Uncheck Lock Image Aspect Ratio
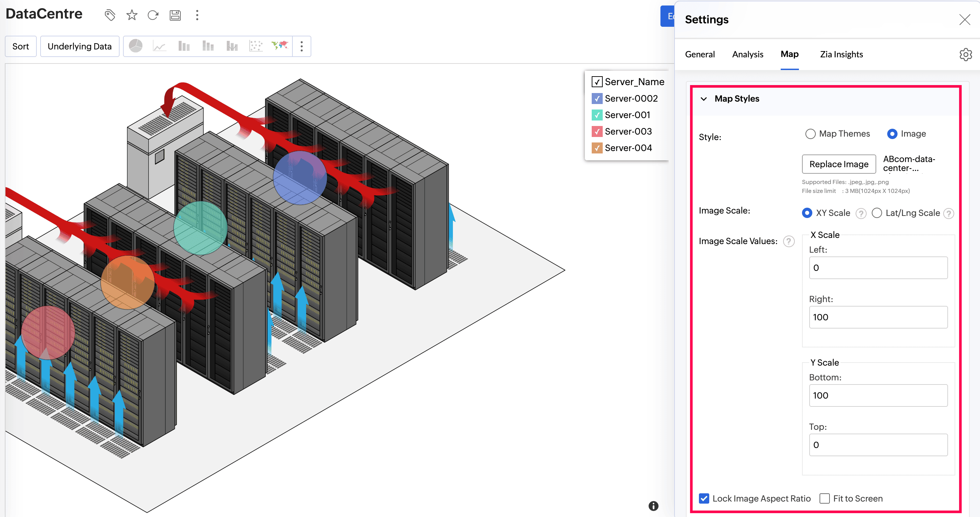 [x=704, y=498]
